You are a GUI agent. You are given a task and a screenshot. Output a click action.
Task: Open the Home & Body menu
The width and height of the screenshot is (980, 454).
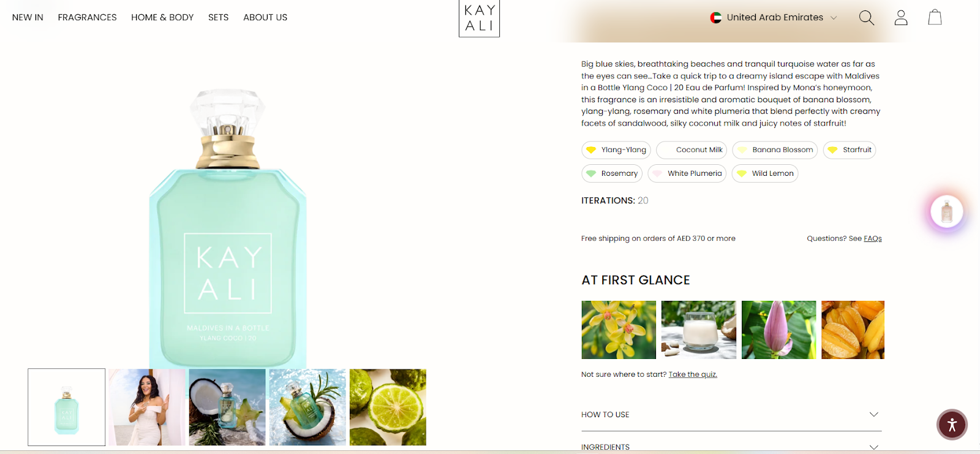[x=162, y=17]
